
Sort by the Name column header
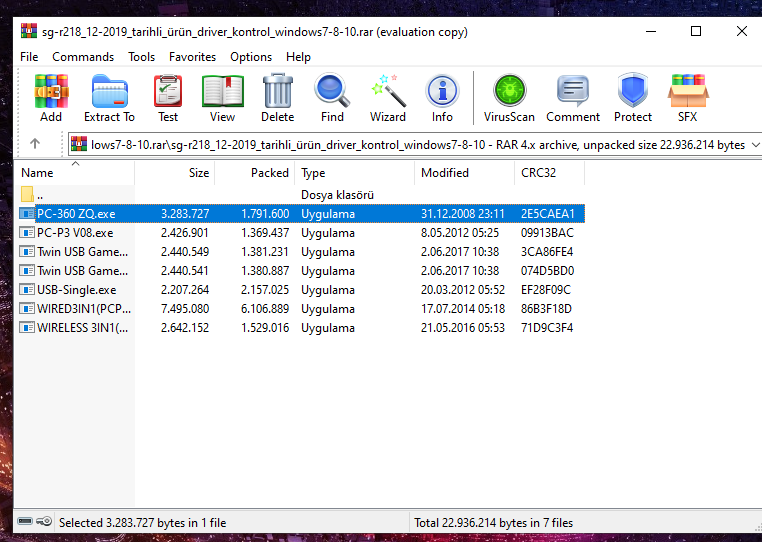tap(75, 173)
